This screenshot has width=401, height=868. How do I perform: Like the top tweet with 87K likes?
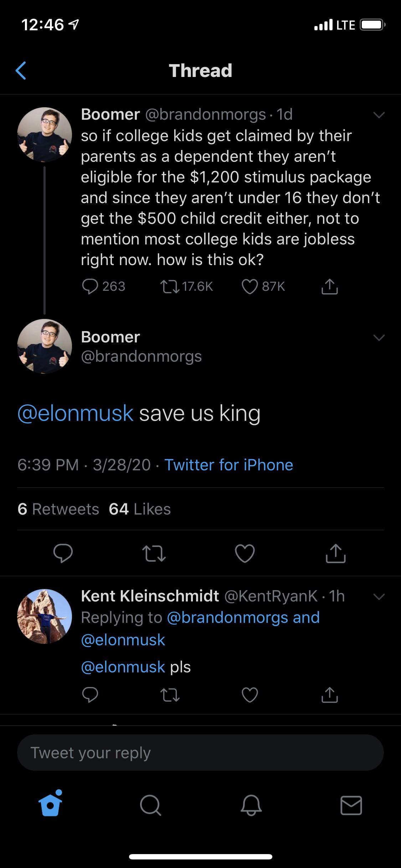(x=250, y=286)
